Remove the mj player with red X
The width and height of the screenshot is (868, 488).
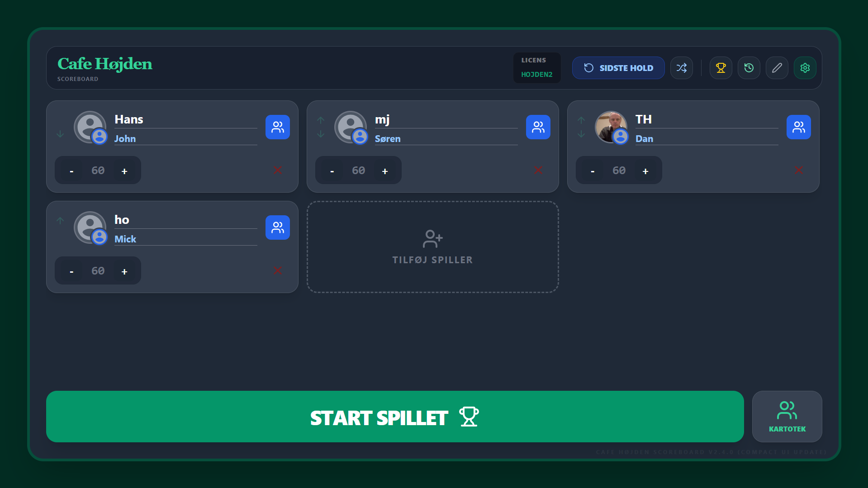[x=538, y=170]
